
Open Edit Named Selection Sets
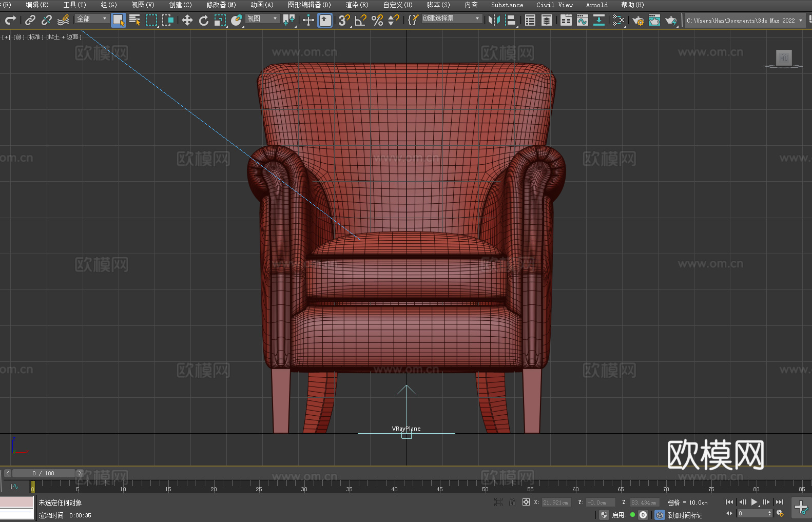pos(413,20)
